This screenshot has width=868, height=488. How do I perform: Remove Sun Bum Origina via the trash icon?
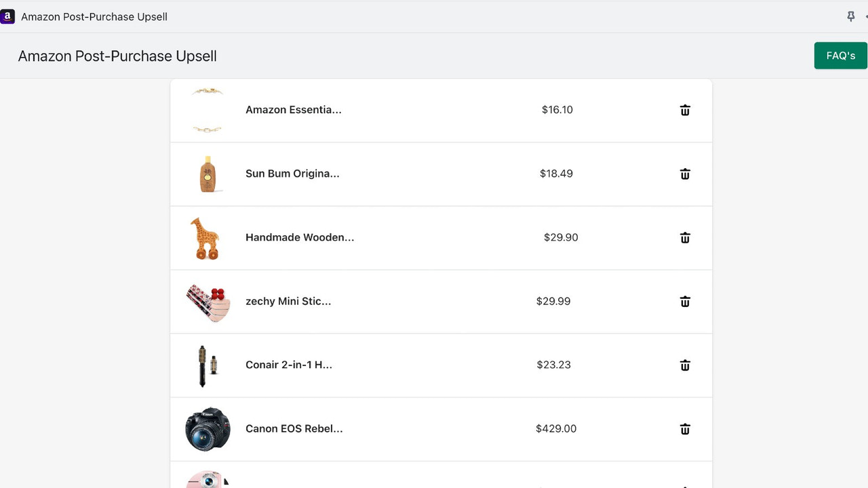tap(685, 174)
